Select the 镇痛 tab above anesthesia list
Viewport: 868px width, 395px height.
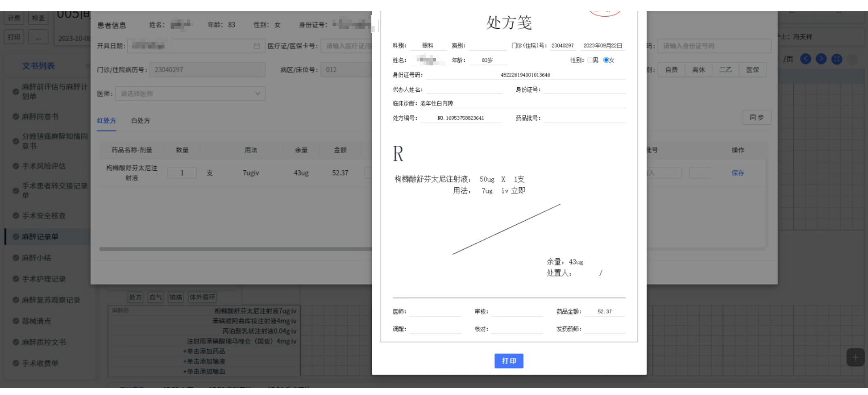pos(176,297)
